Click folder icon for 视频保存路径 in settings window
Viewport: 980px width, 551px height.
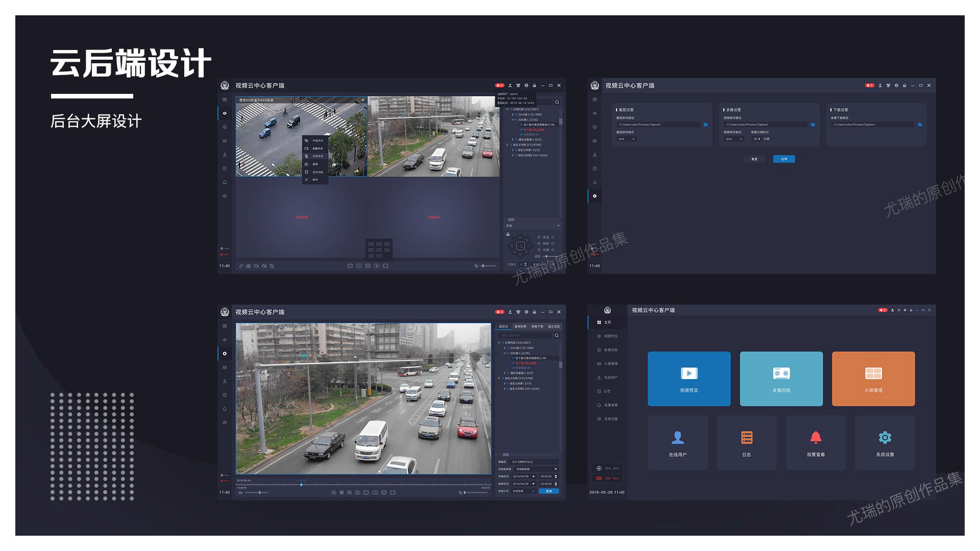pyautogui.click(x=813, y=124)
